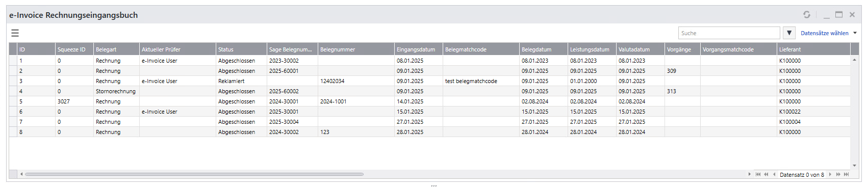
Task: Focus the Suche search field
Action: click(x=729, y=33)
